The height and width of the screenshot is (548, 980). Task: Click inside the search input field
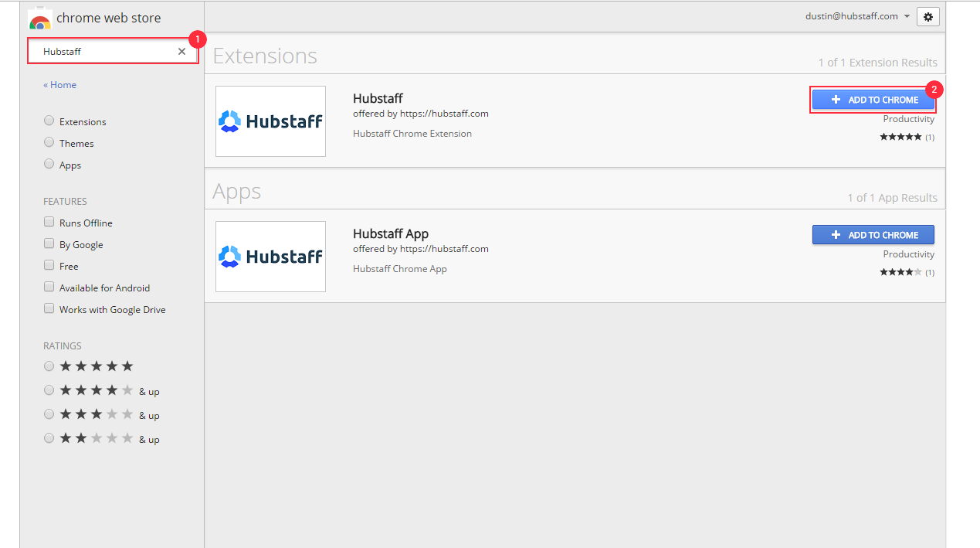(x=108, y=49)
